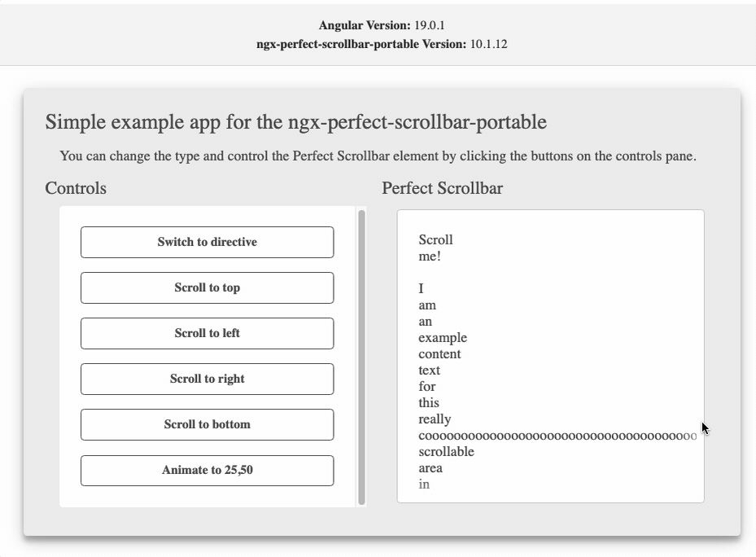Select the Scroll to left button
Screen dimensions: 756x557
tap(207, 333)
